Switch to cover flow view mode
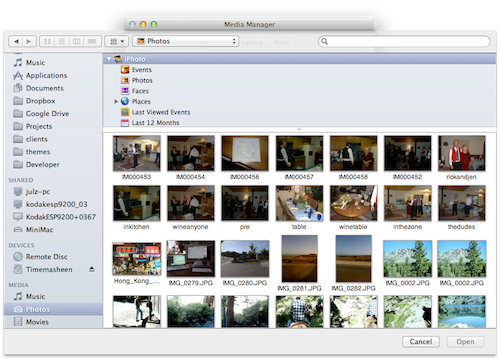 [92, 41]
